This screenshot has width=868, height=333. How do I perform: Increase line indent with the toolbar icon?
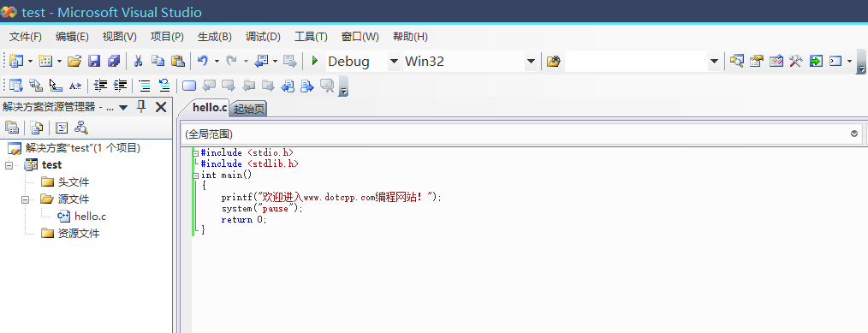[120, 86]
